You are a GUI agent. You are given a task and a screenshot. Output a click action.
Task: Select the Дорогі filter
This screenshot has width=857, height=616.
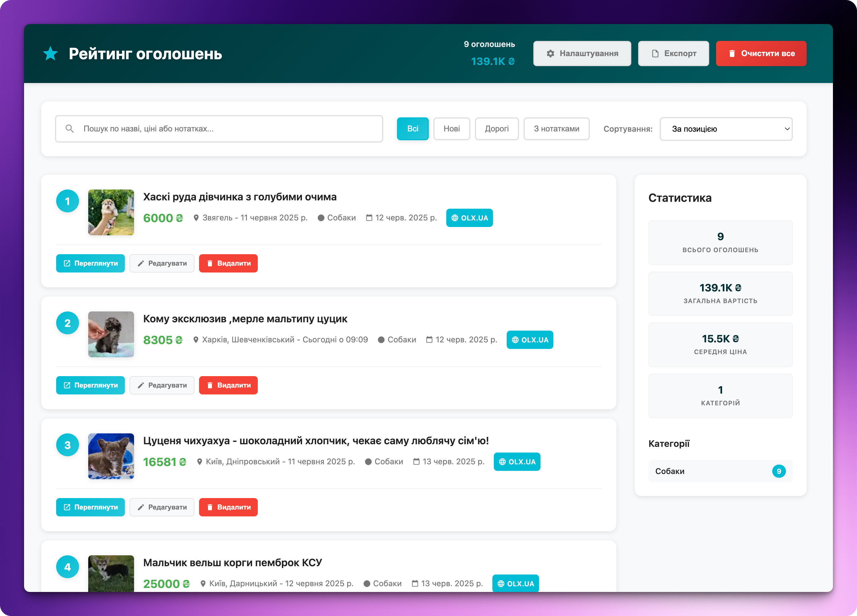(496, 129)
